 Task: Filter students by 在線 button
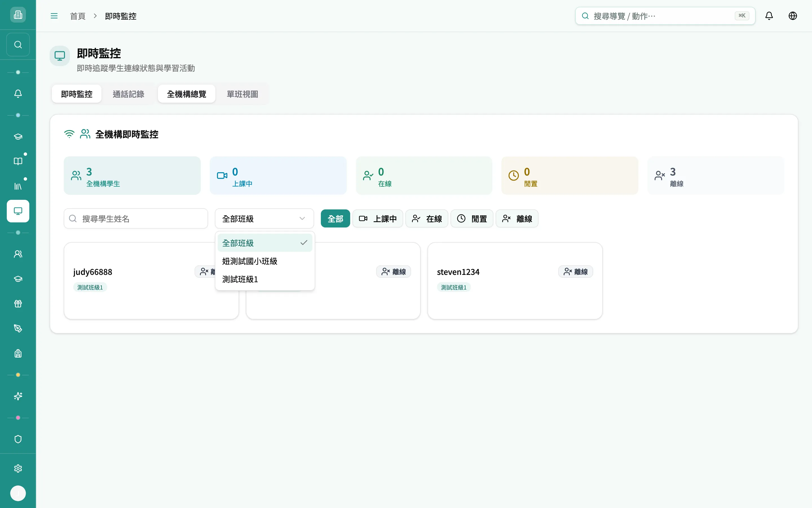pyautogui.click(x=427, y=219)
